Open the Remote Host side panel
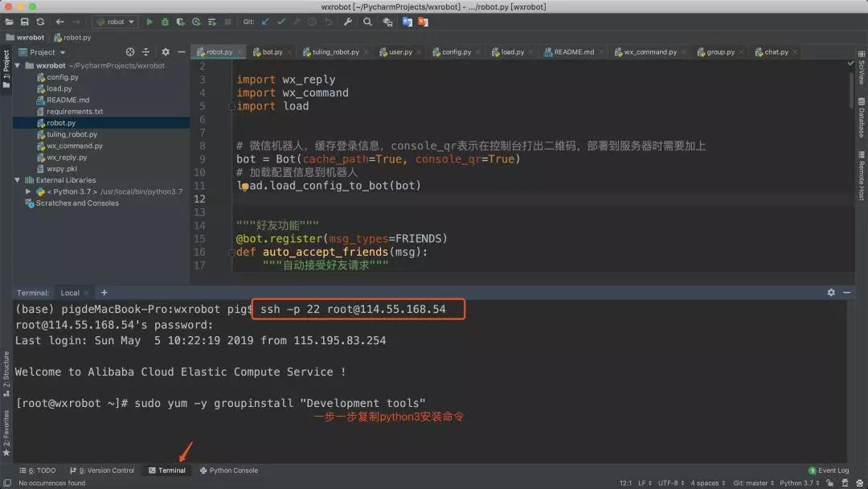 (x=862, y=176)
